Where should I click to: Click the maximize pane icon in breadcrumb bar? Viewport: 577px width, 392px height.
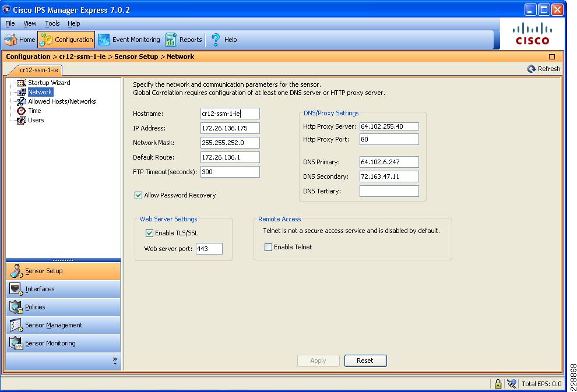[x=551, y=56]
